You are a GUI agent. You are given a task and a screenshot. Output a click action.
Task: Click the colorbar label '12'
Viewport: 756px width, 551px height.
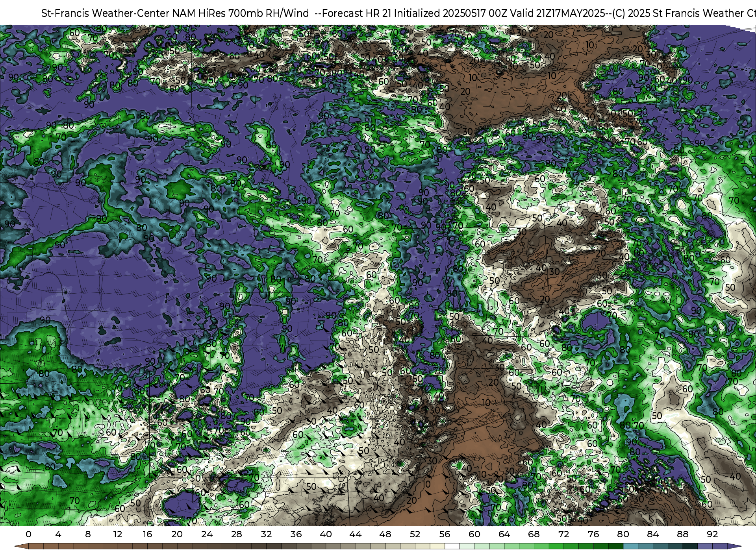tap(117, 534)
